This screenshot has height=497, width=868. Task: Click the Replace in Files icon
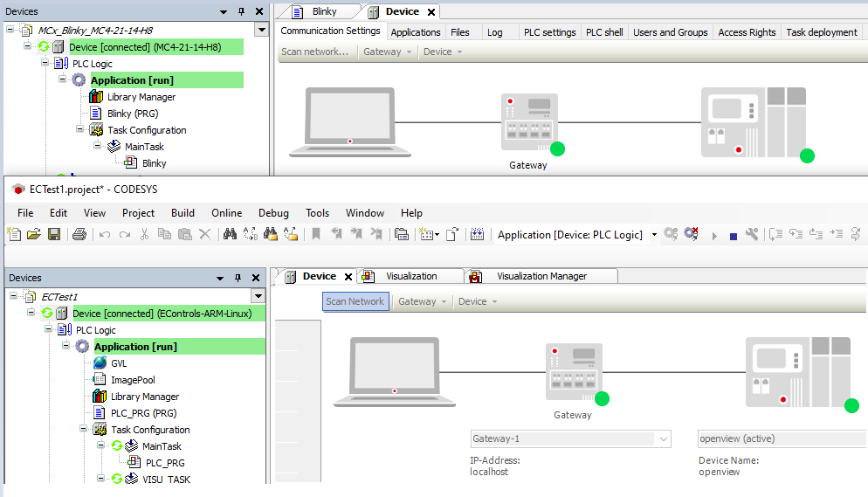pyautogui.click(x=291, y=234)
